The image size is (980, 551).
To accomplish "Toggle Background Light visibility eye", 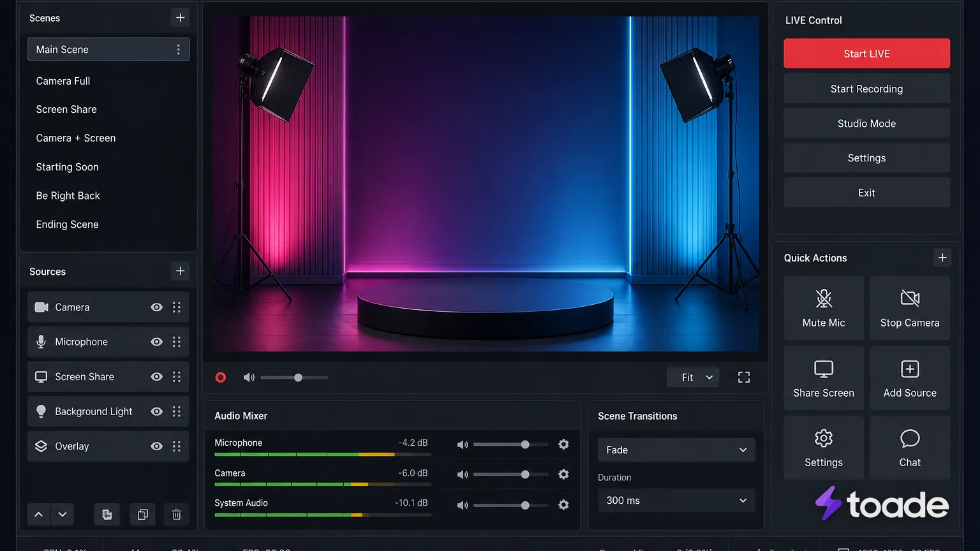I will (x=156, y=411).
